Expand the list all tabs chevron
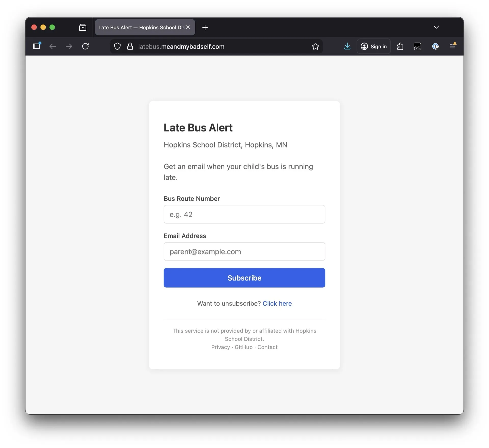 point(436,27)
